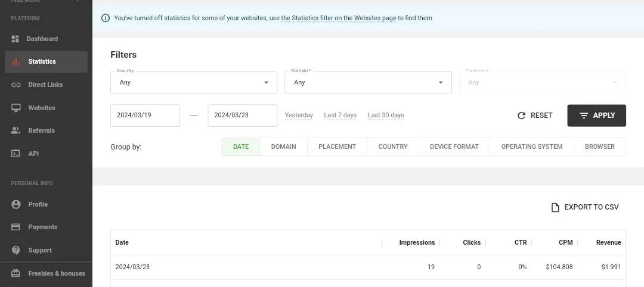Select the Last 7 days shortcut
Viewport: 644px width, 287px height.
(x=340, y=115)
